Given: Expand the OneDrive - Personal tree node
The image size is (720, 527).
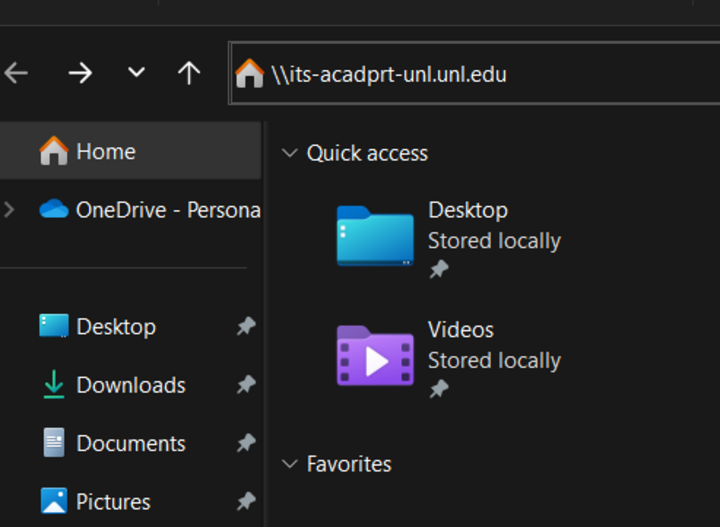Looking at the screenshot, I should pos(11,210).
